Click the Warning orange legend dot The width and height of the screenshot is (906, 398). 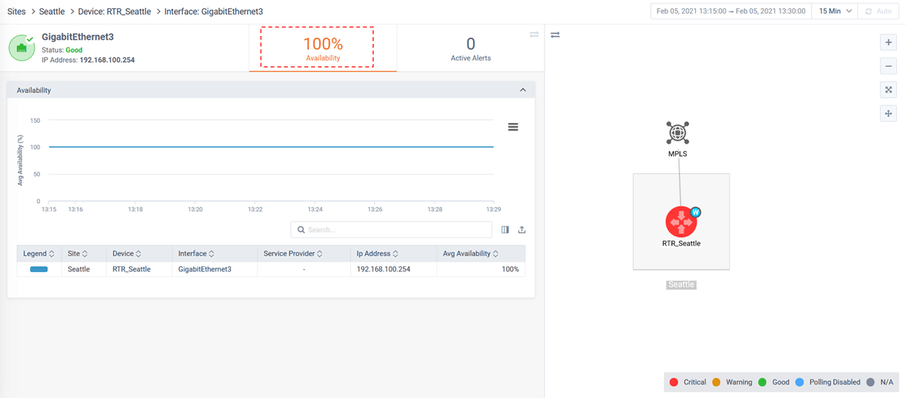coord(716,382)
